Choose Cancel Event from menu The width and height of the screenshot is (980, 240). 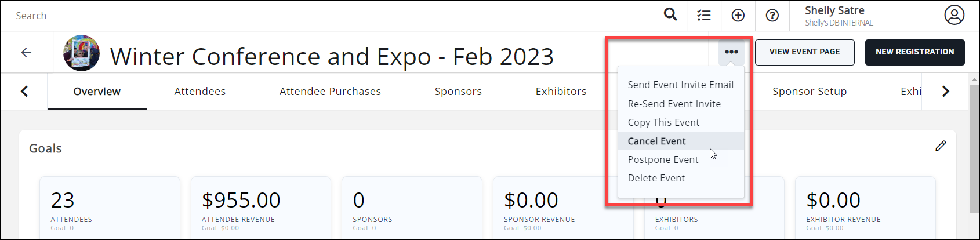(x=656, y=141)
